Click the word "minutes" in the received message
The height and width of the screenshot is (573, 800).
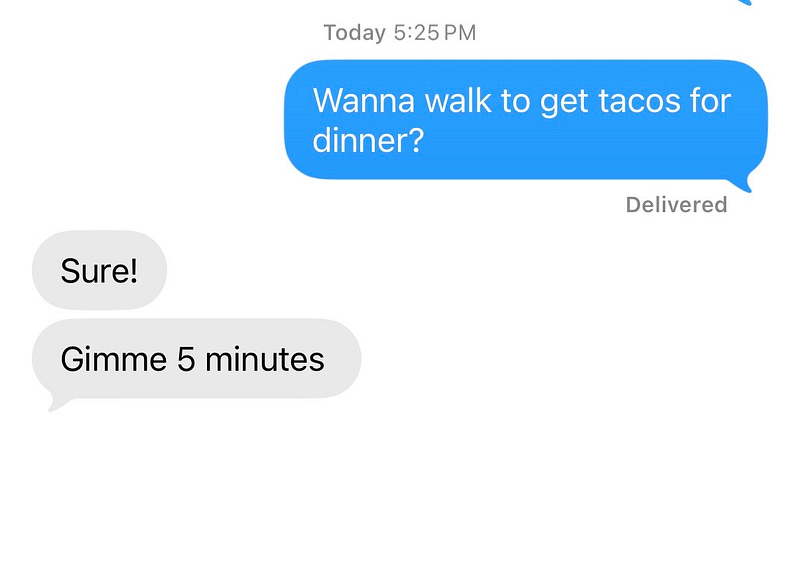point(265,359)
